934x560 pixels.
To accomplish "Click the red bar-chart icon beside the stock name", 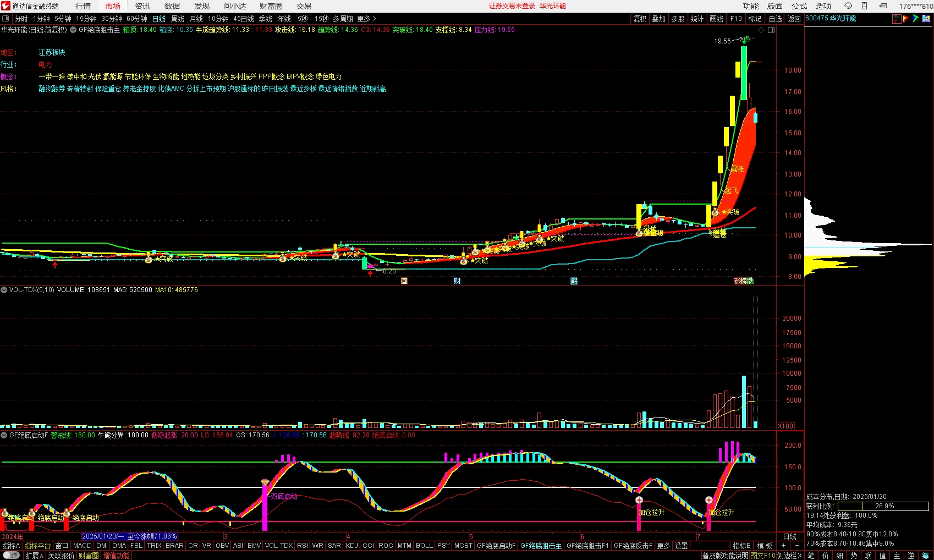I will click(x=897, y=19).
